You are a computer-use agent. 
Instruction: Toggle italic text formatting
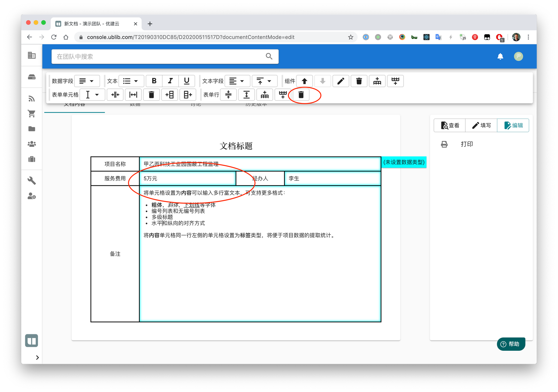pos(170,81)
